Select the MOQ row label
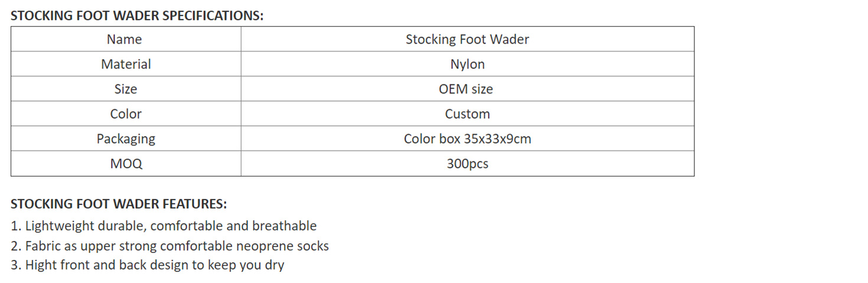Viewport: 868px width, 283px height. 126,164
